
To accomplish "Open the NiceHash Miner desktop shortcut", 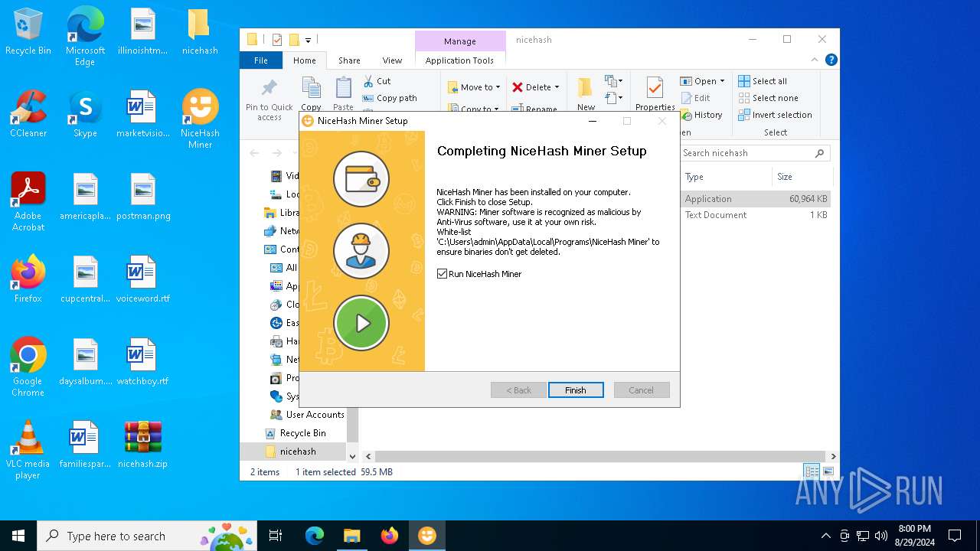I will [200, 119].
